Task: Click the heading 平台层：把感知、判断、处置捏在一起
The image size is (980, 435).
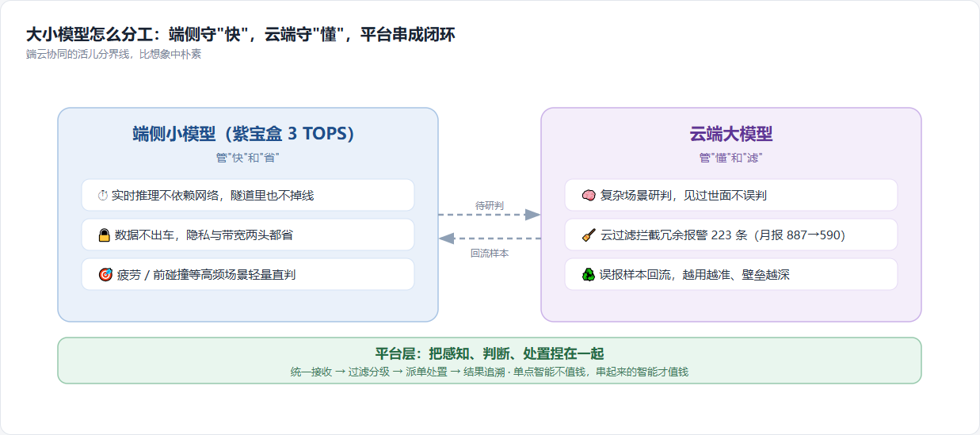Action: coord(490,353)
